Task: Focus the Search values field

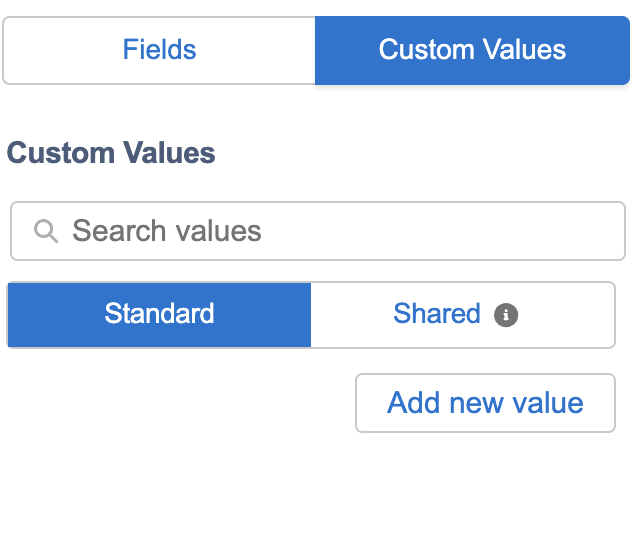Action: (x=318, y=231)
